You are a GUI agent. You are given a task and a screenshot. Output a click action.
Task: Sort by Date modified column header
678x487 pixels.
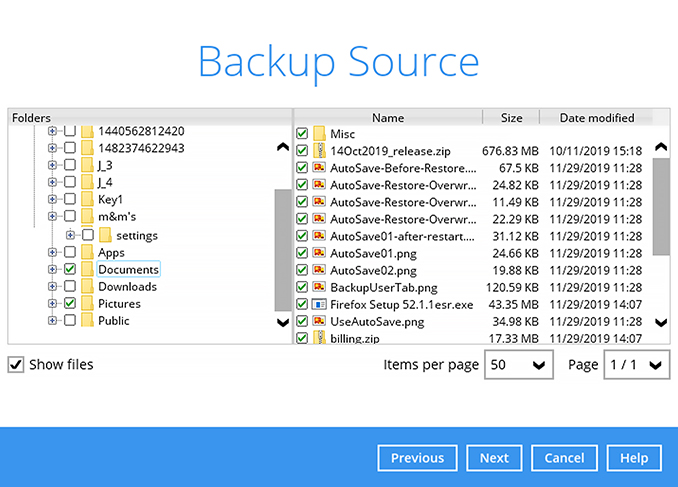pos(597,118)
